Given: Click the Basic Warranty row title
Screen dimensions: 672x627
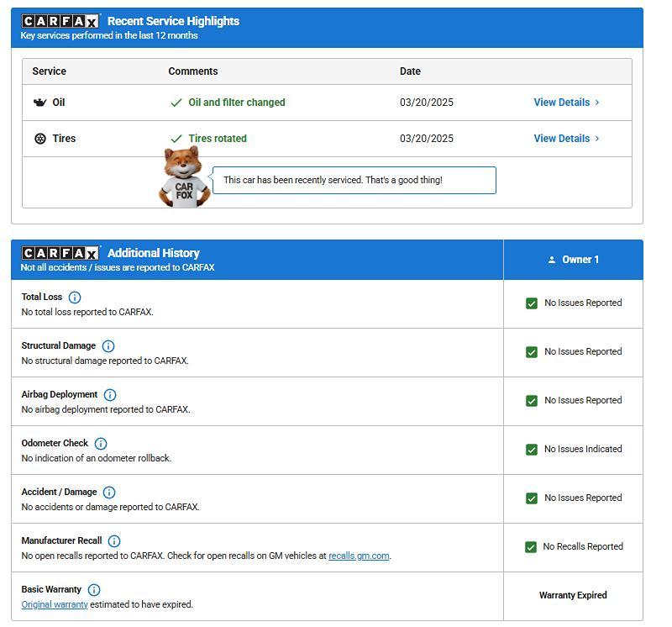Looking at the screenshot, I should click(51, 589).
